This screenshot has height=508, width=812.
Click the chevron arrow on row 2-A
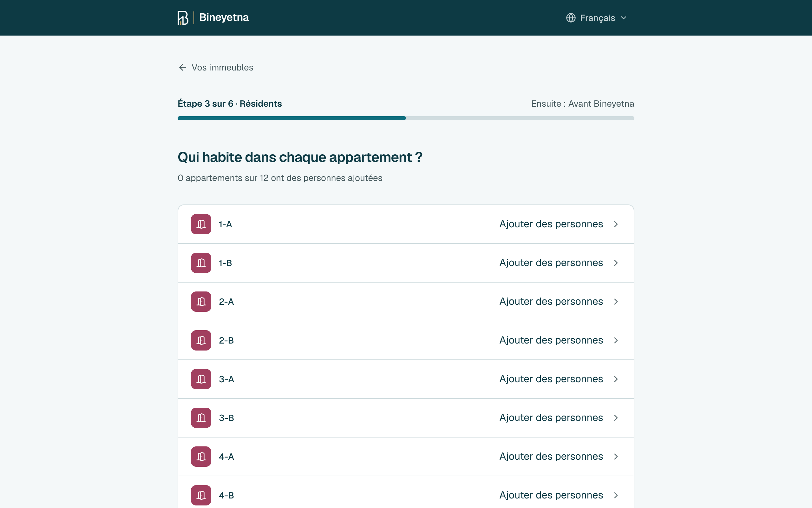616,301
